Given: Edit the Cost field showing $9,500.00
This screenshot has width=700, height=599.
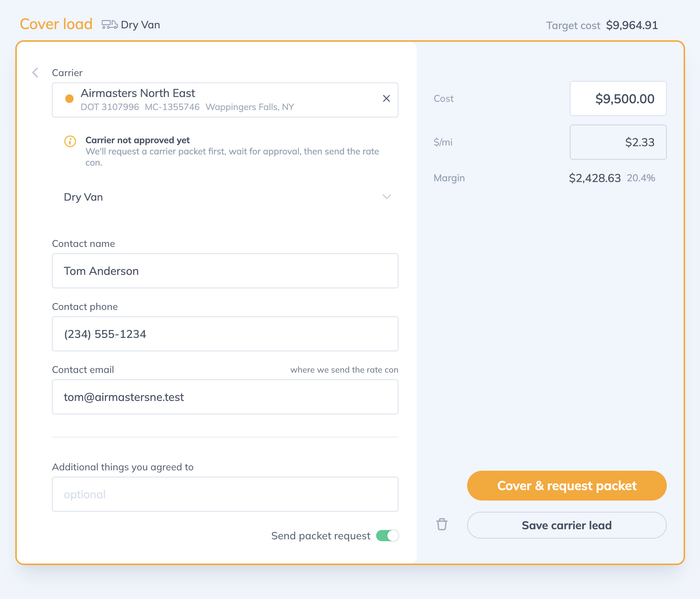Looking at the screenshot, I should point(618,98).
